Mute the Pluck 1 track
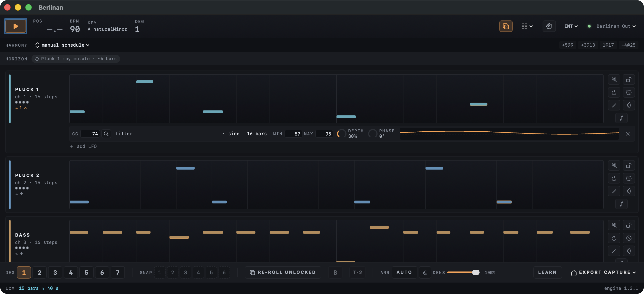This screenshot has width=644, height=294. click(x=614, y=80)
